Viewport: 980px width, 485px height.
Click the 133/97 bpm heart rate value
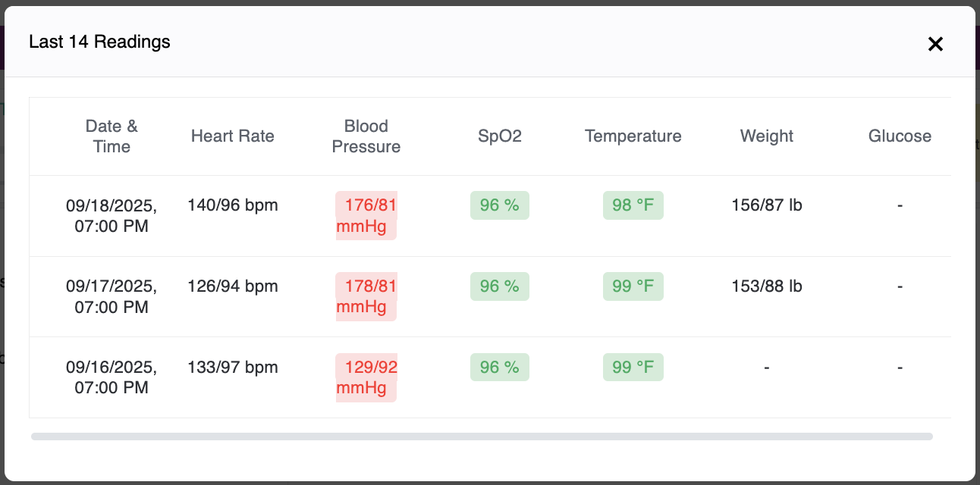coord(233,368)
